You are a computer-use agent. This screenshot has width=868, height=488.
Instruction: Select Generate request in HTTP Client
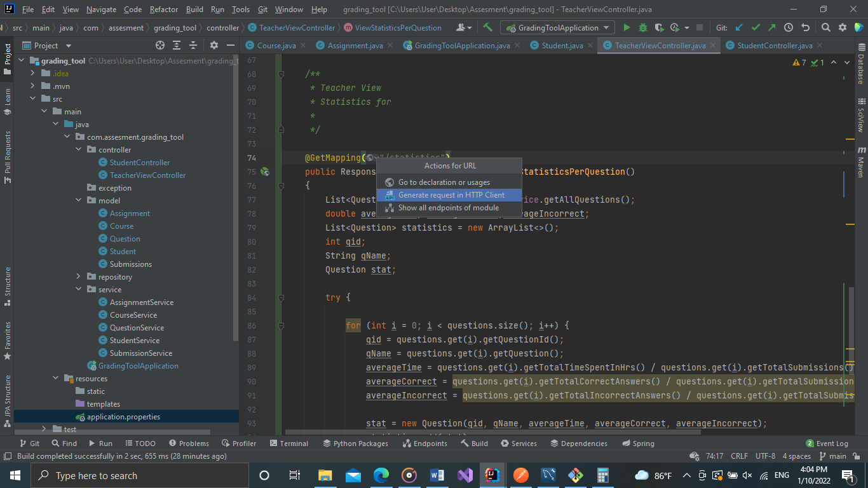coord(454,195)
